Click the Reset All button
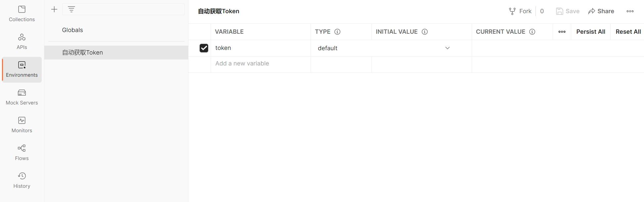644x202 pixels. [x=628, y=32]
